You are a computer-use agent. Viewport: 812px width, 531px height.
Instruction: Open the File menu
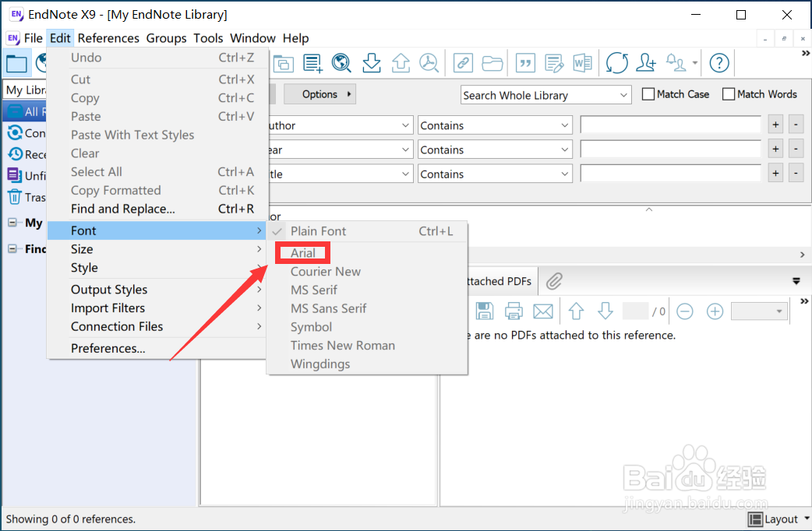[34, 38]
